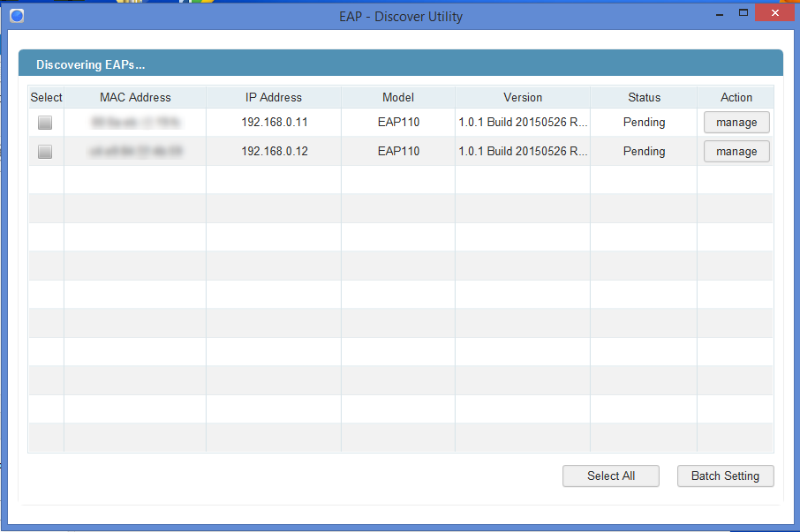Screen dimensions: 800x532
Task: Open Batch Setting
Action: pyautogui.click(x=725, y=476)
